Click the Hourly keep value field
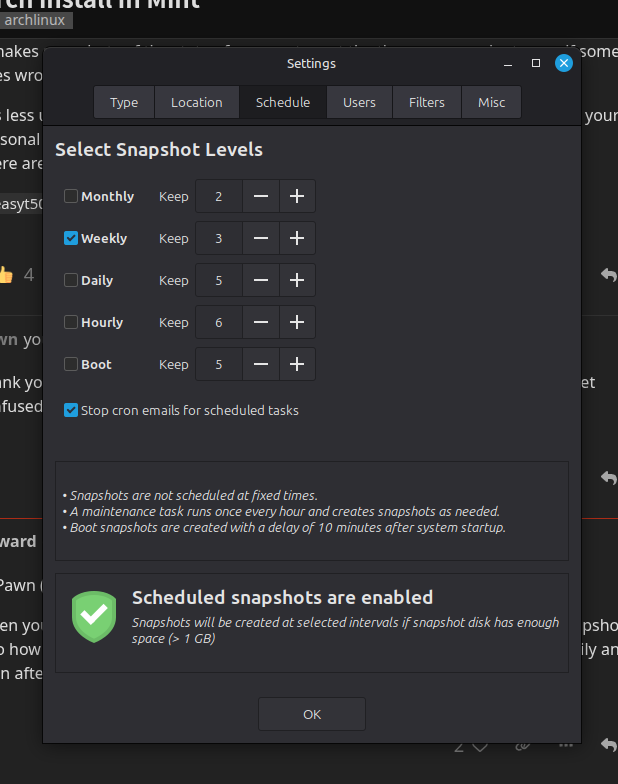The height and width of the screenshot is (784, 618). [219, 323]
